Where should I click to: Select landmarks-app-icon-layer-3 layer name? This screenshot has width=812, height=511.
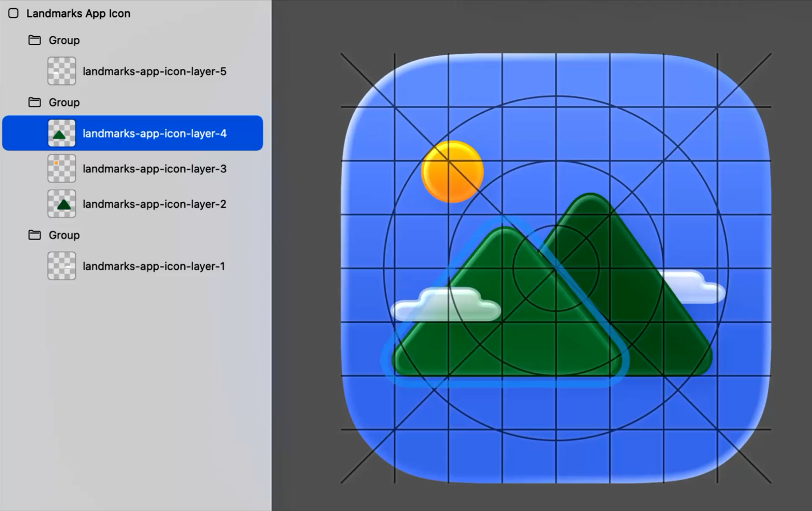coord(154,168)
